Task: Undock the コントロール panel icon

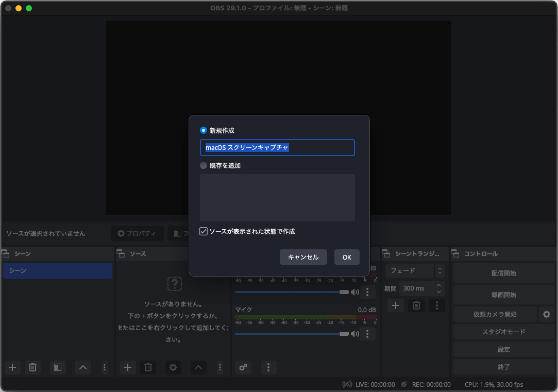Action: (x=455, y=253)
